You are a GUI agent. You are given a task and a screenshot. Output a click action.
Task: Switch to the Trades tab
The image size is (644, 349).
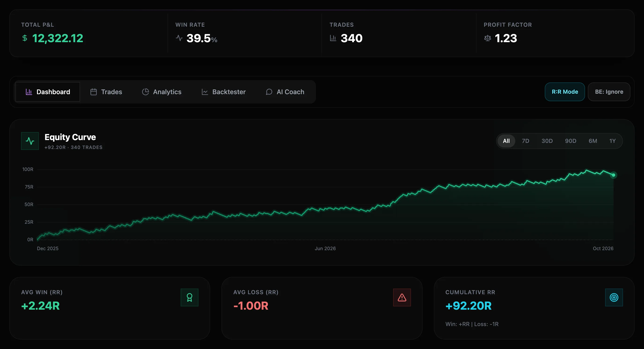click(106, 92)
